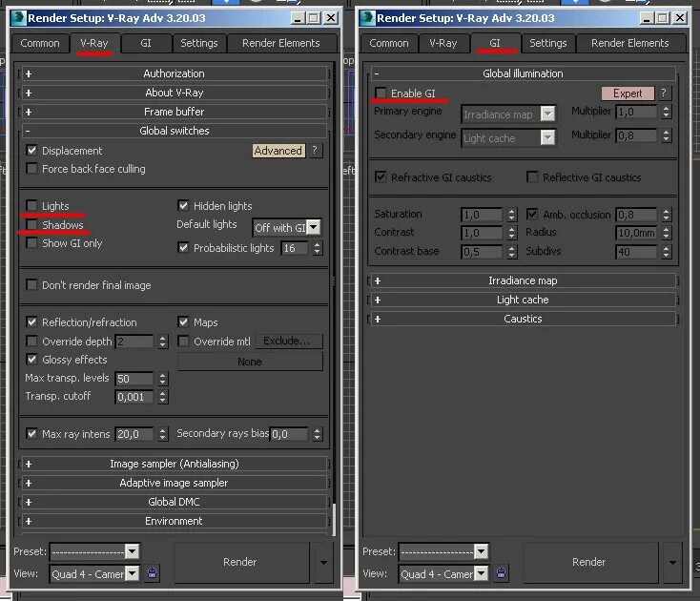Viewport: 700px width, 601px height.
Task: Toggle Force back face culling
Action: (x=31, y=169)
